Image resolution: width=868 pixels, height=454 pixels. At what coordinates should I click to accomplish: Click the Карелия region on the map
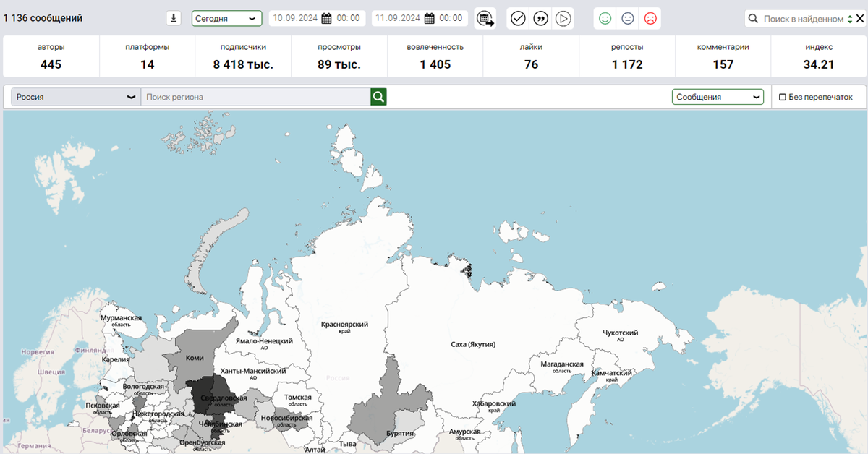pyautogui.click(x=116, y=359)
